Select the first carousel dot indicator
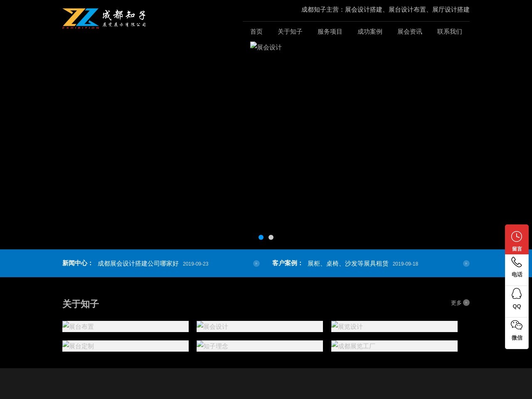The width and height of the screenshot is (532, 399). pos(261,237)
